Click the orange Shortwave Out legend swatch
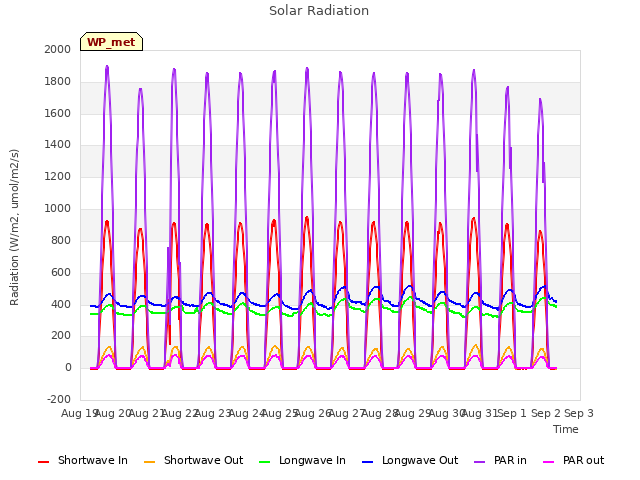Screen dimensions: 640x480 [x=149, y=462]
